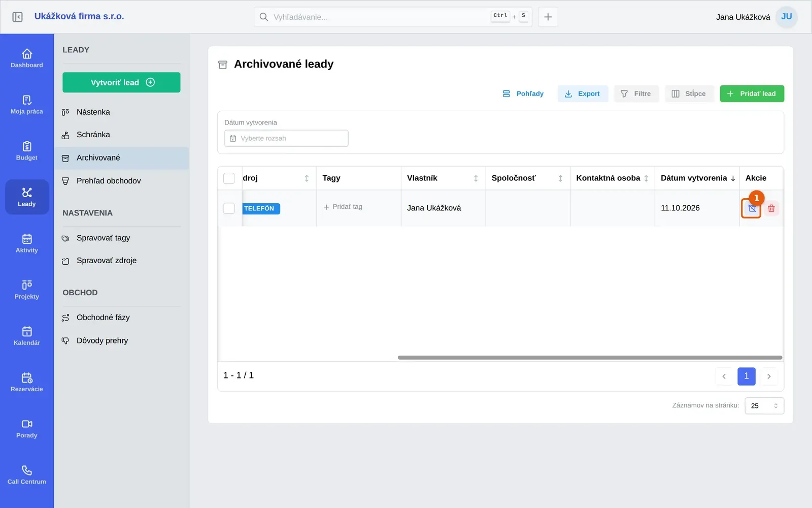Open the Filtre button
This screenshot has width=812, height=508.
[x=636, y=94]
